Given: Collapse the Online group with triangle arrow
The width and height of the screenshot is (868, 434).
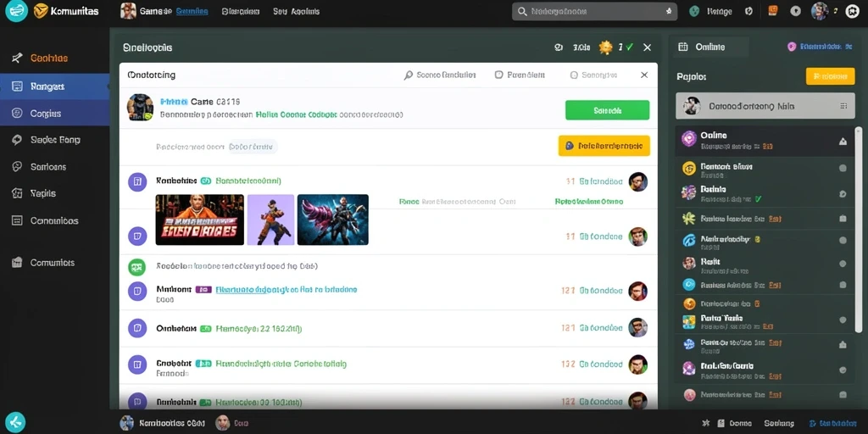Looking at the screenshot, I should coord(843,142).
